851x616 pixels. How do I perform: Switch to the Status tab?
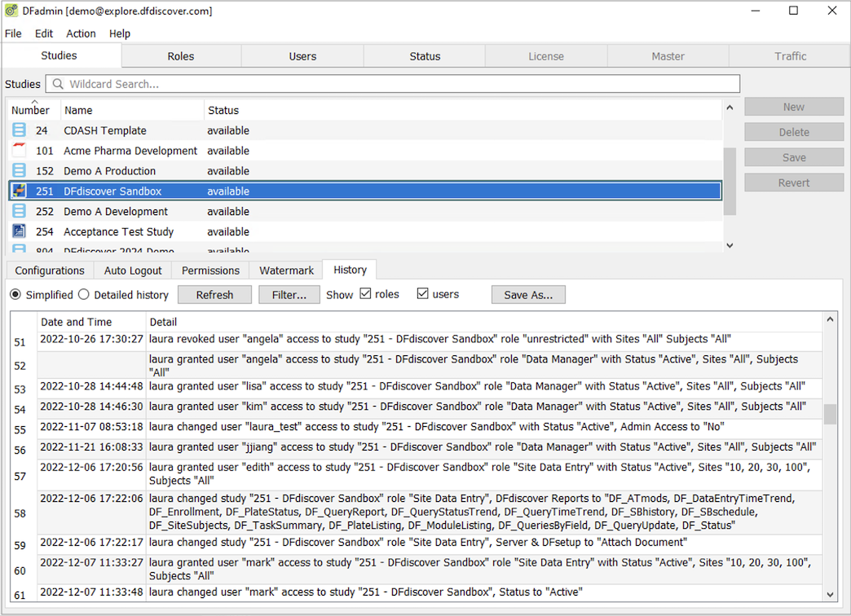425,56
